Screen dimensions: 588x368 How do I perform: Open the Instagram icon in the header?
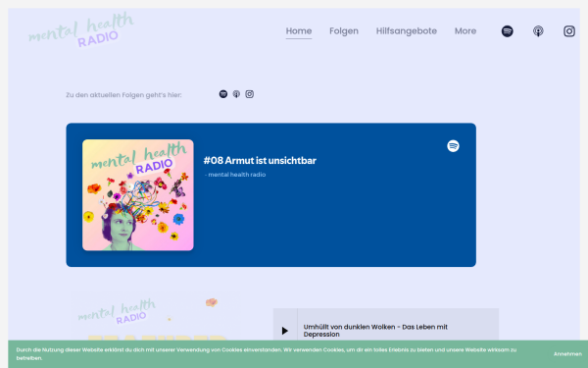click(x=569, y=31)
